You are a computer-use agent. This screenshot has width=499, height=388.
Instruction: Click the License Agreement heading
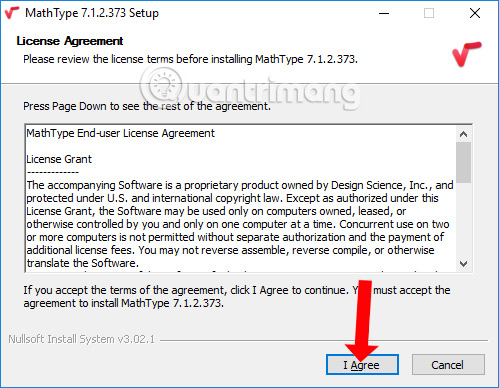[70, 41]
